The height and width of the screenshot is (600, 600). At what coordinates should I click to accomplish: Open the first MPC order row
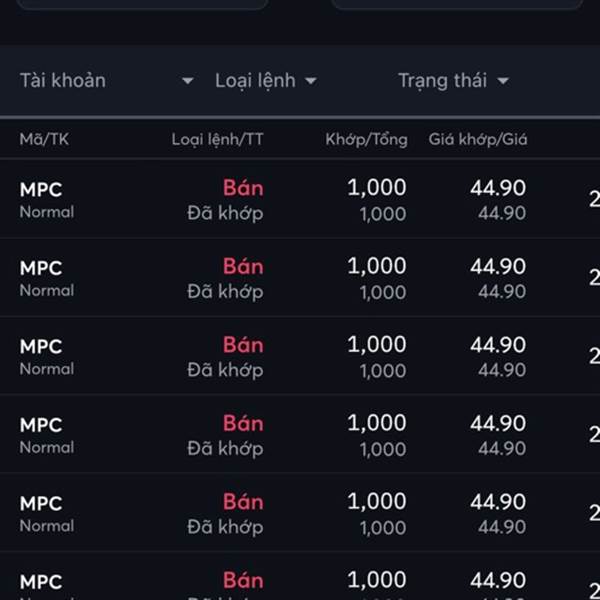pyautogui.click(x=300, y=199)
